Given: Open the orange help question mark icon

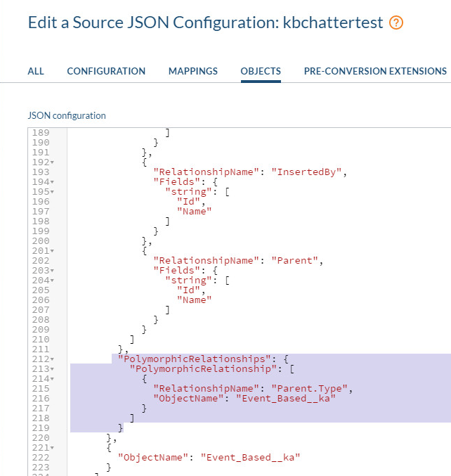Looking at the screenshot, I should coord(396,22).
